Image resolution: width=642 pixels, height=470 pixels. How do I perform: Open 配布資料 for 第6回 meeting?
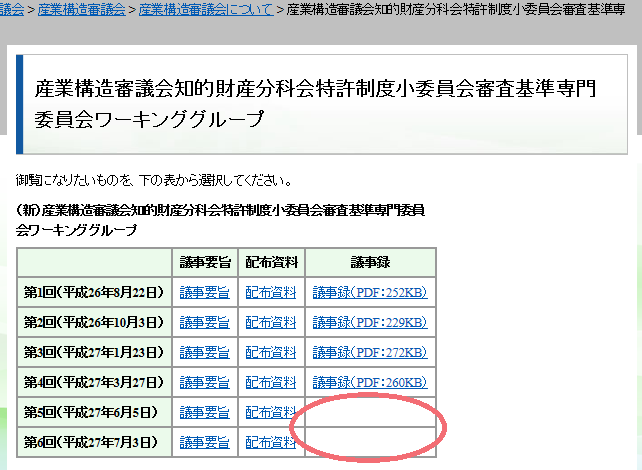(271, 442)
